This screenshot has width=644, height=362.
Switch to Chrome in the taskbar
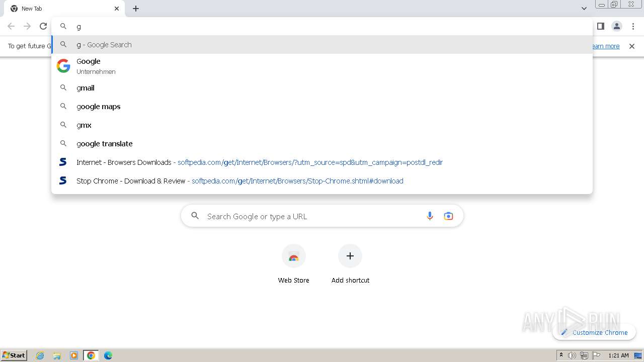91,355
